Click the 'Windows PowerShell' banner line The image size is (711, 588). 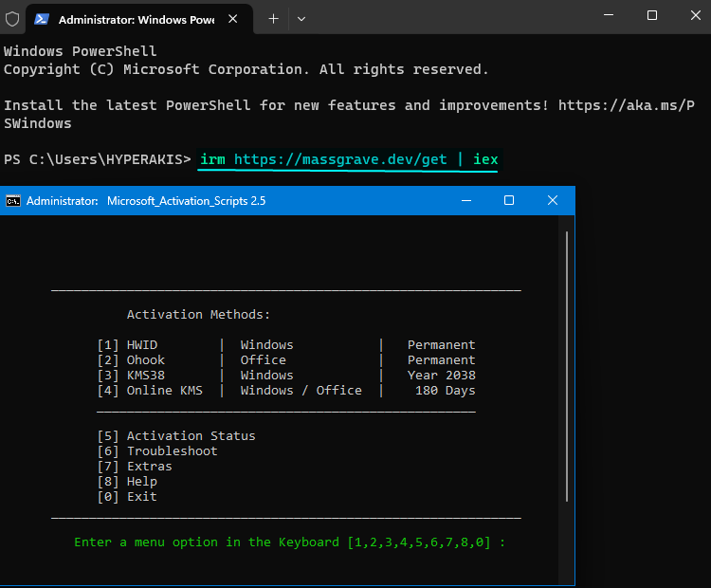[x=81, y=51]
